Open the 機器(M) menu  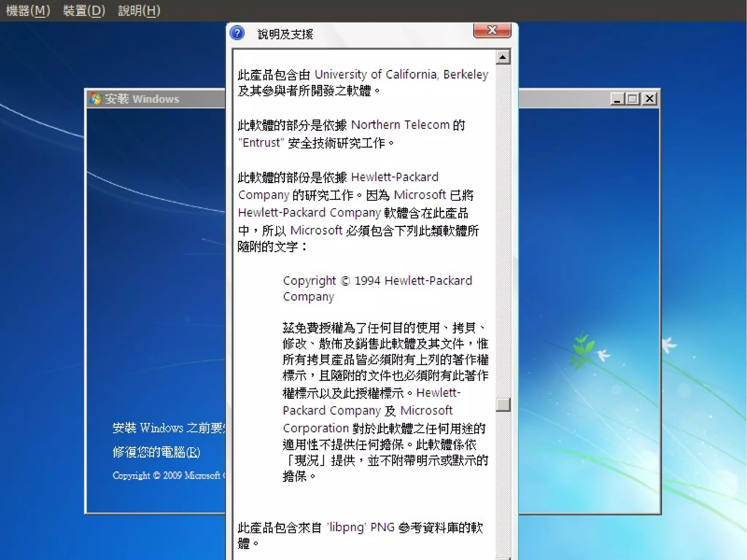tap(28, 11)
